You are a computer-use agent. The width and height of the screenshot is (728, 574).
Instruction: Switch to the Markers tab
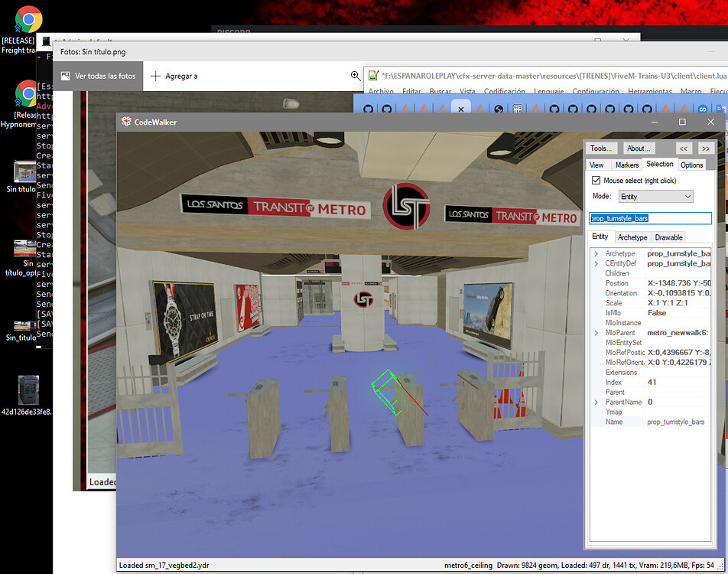pyautogui.click(x=626, y=165)
